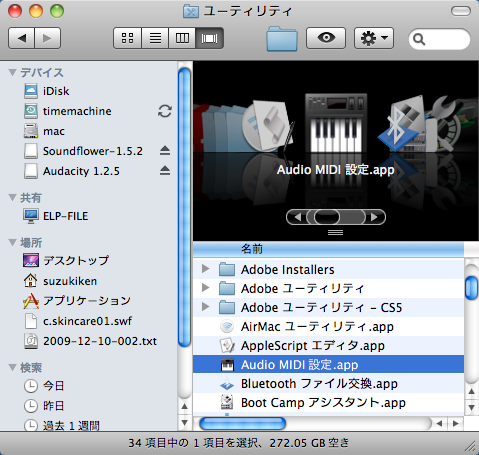Select Audio MIDI 設定.app row
The image size is (479, 455).
(x=328, y=365)
